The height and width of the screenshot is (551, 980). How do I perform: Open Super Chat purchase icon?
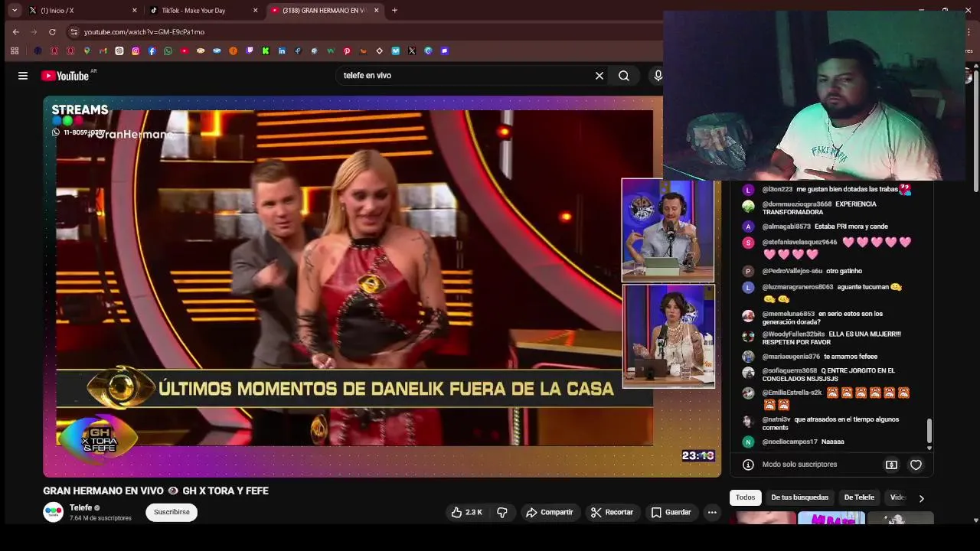click(891, 465)
